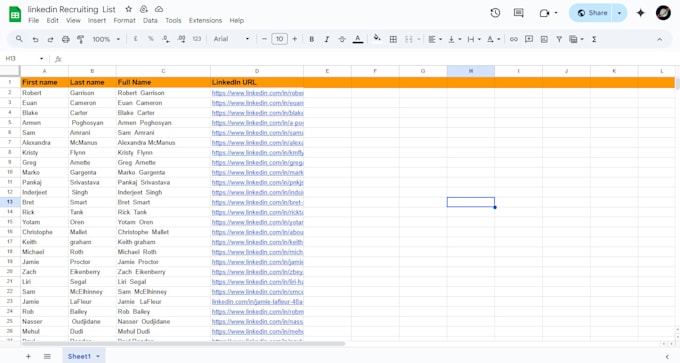The height and width of the screenshot is (363, 680).
Task: Open Robert Garrison's LinkedIn URL
Action: point(258,93)
